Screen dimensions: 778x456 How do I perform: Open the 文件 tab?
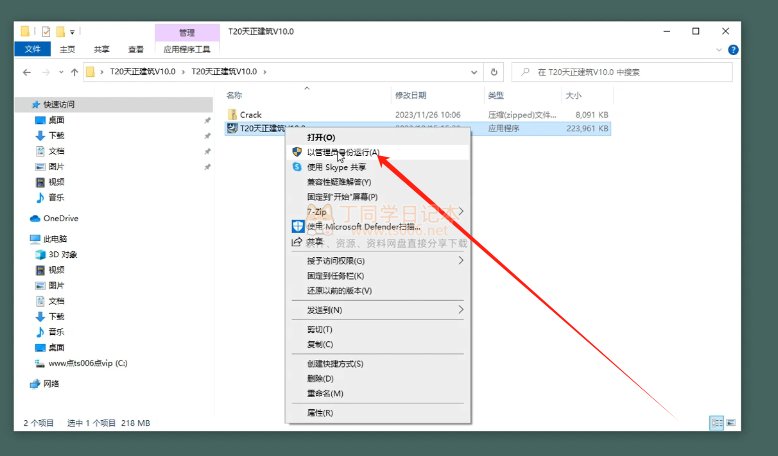pyautogui.click(x=32, y=49)
